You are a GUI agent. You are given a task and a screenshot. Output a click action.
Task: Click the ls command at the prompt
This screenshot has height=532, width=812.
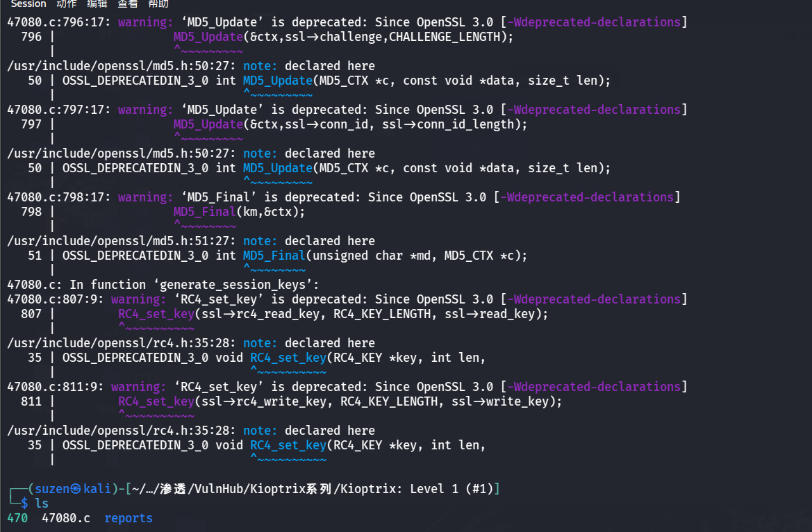coord(42,504)
